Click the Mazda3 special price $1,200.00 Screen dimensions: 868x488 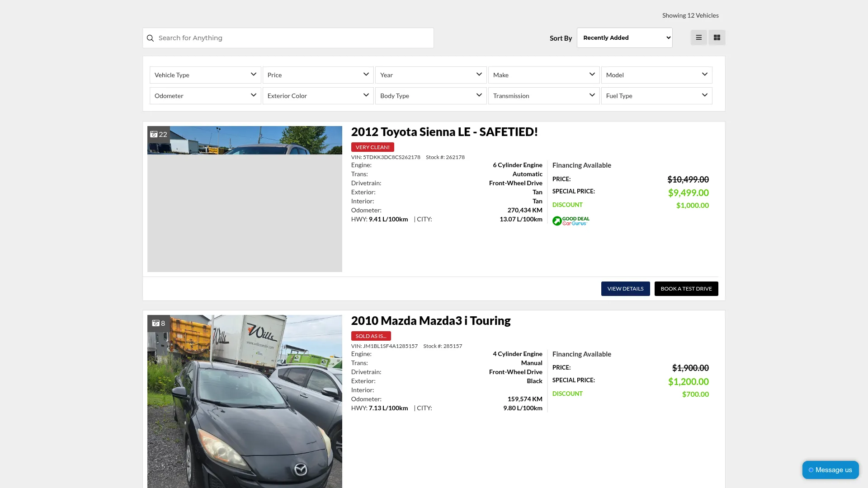tap(689, 382)
